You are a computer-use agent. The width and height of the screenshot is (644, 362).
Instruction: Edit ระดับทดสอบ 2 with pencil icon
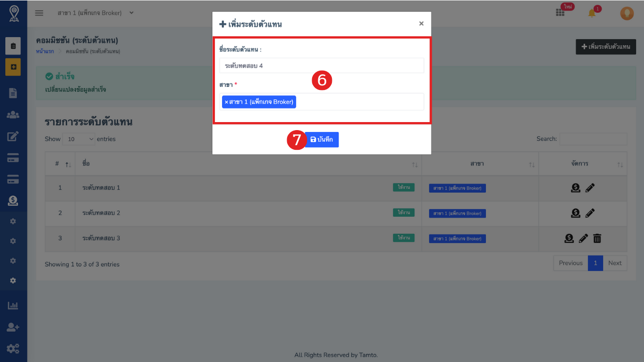tap(590, 213)
